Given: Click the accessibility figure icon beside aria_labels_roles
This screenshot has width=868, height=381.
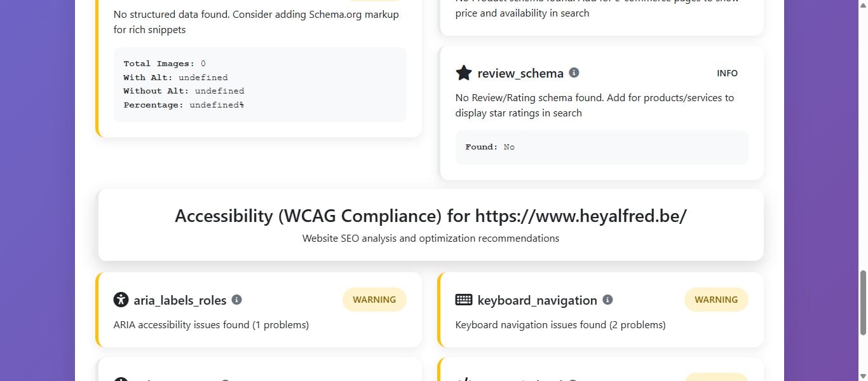Looking at the screenshot, I should (121, 300).
